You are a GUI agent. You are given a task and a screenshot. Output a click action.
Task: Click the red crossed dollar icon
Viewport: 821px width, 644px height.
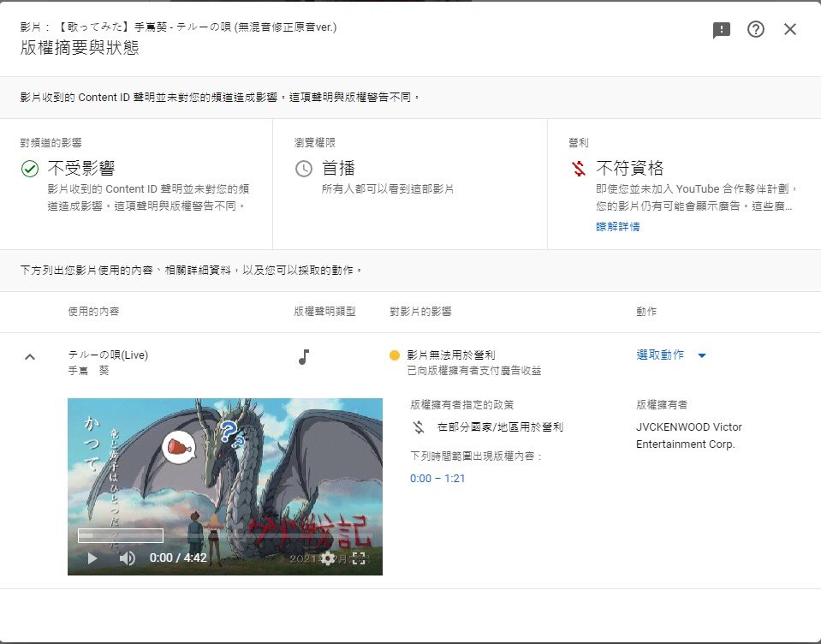click(579, 169)
